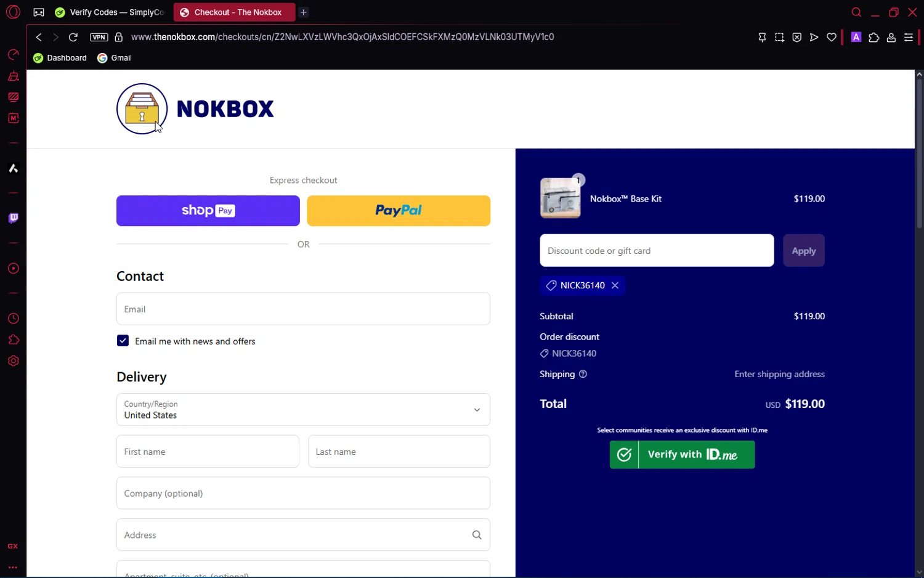Click Discount code or gift card field

point(657,251)
